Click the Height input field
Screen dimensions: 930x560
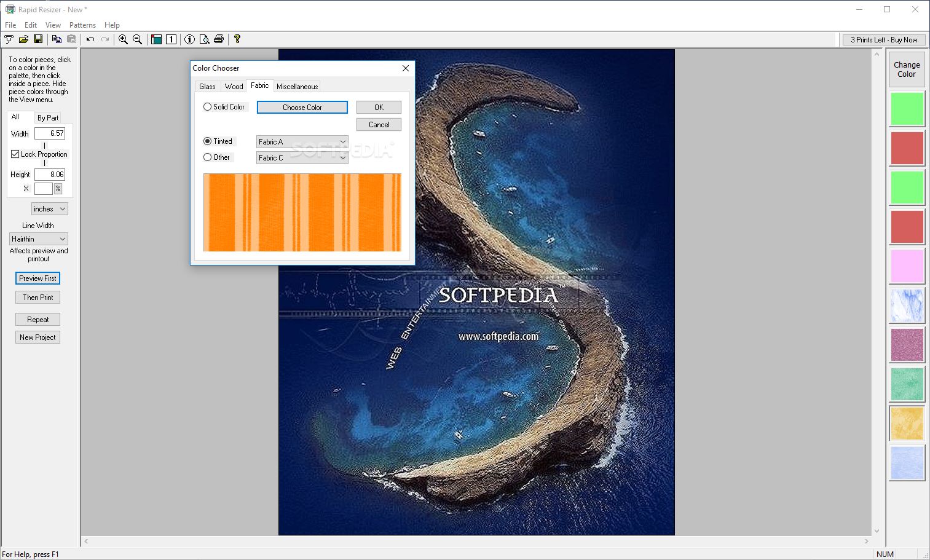tap(50, 175)
